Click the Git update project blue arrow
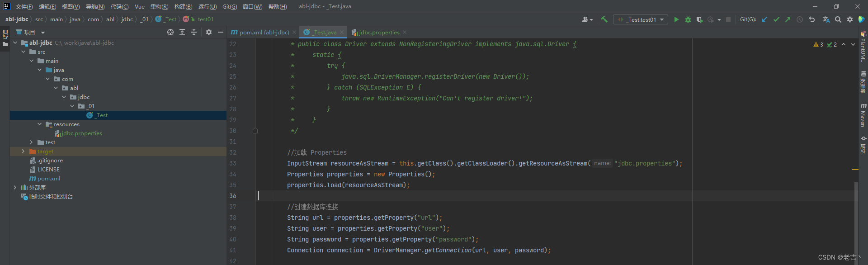This screenshot has width=868, height=265. [x=764, y=19]
